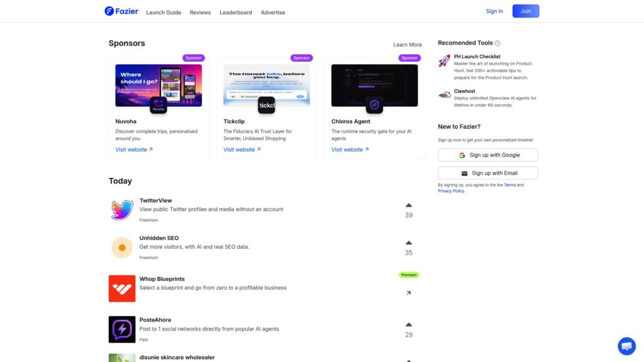Open the chat support bubble

point(627,346)
